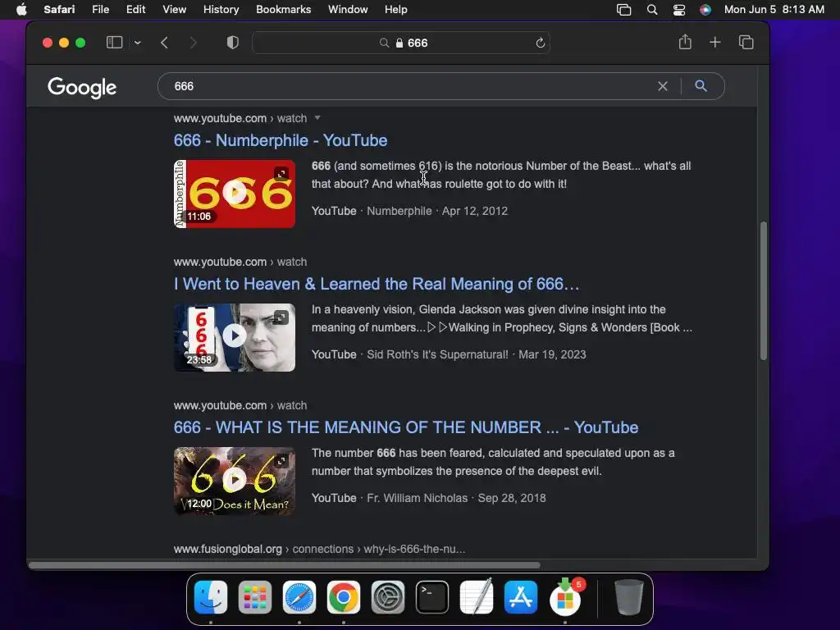The image size is (840, 630).
Task: Open the 666 - Numberphile - YouTube result
Action: pos(281,140)
